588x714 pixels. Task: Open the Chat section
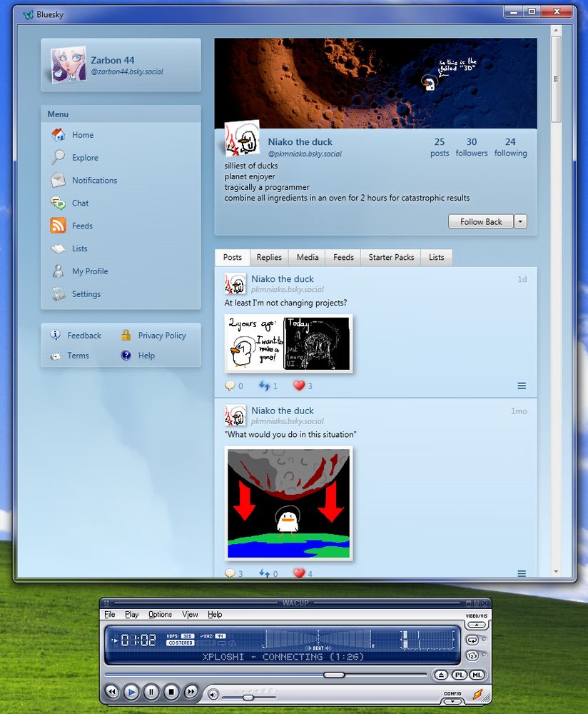coord(80,203)
